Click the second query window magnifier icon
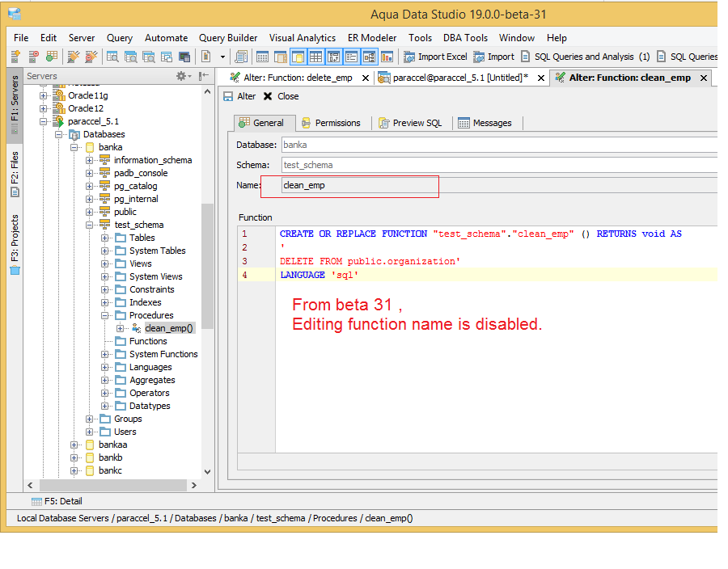Viewport: 728px width, 569px height. (130, 57)
